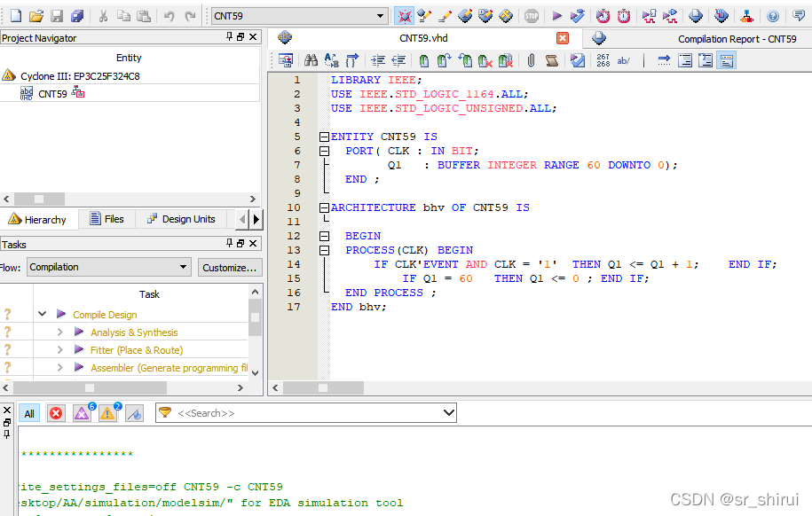Image resolution: width=812 pixels, height=516 pixels.
Task: Undo the last edit
Action: click(169, 16)
